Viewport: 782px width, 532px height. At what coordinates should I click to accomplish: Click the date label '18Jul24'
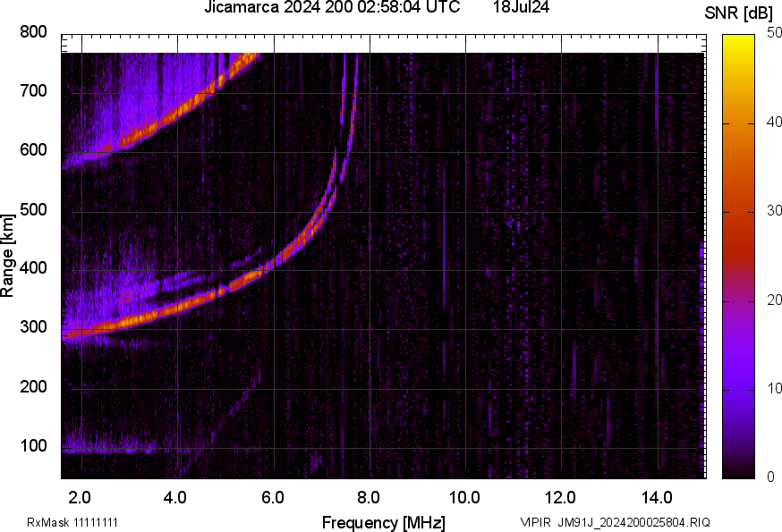pyautogui.click(x=521, y=7)
